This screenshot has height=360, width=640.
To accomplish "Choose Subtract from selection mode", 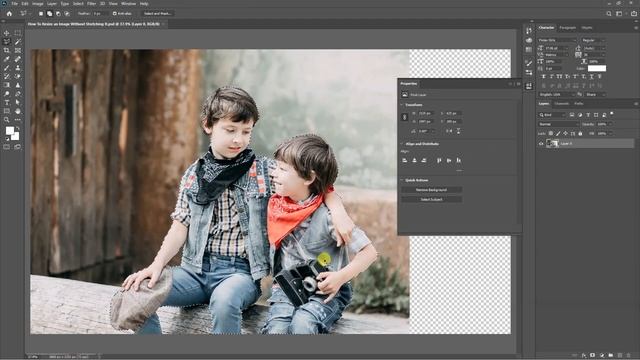I will point(58,13).
